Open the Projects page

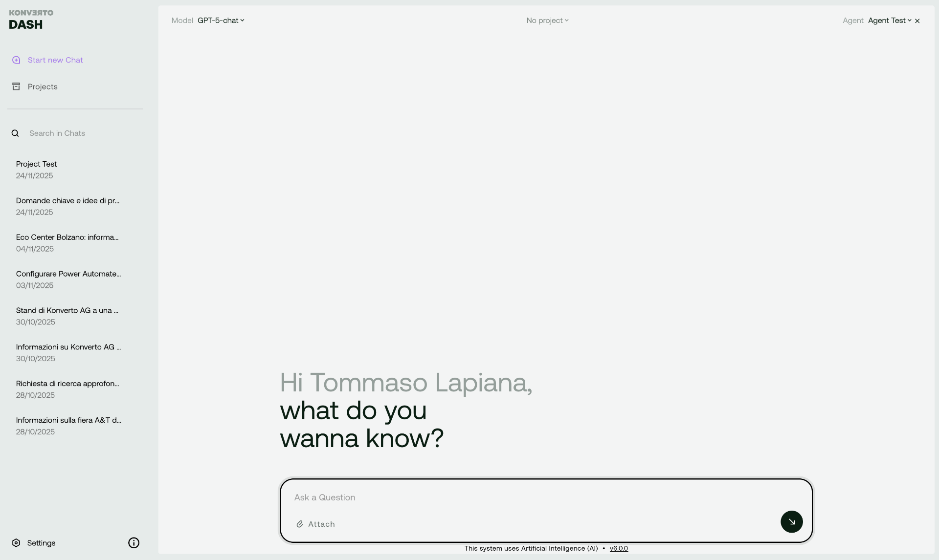pos(43,86)
